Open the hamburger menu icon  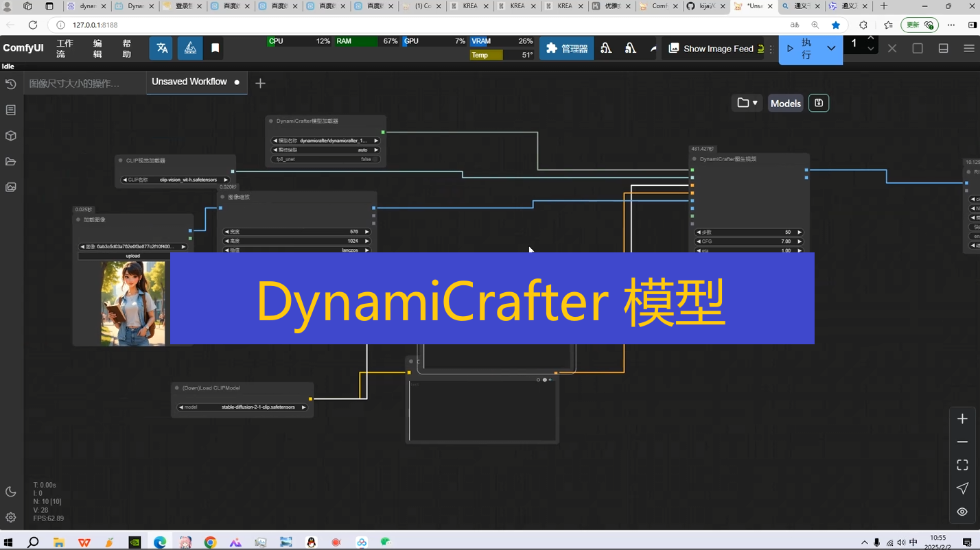969,49
